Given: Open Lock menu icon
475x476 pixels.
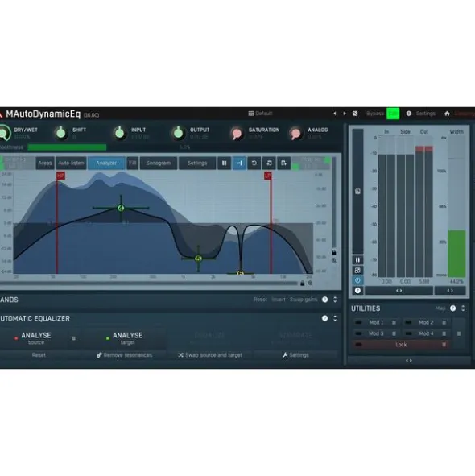Looking at the screenshot, I should click(x=444, y=345).
